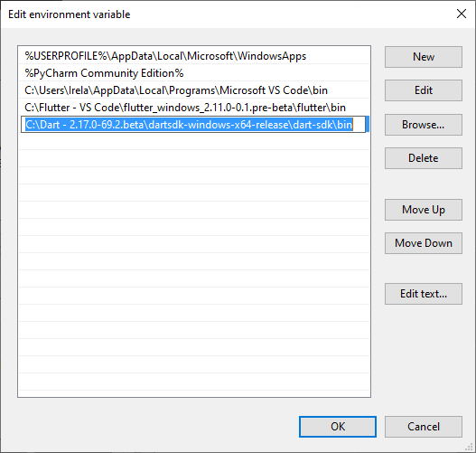Viewport: 476px width, 453px height.
Task: Select the %PyCharm Community Edition% entry
Action: tap(194, 73)
